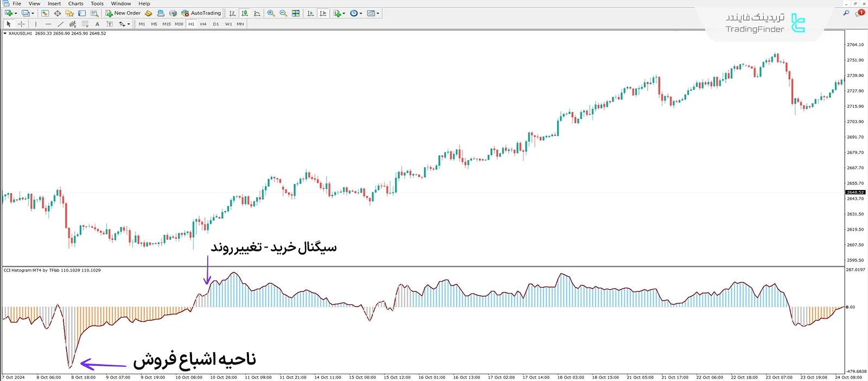
Task: Click the 2648.52 current price label
Action: coord(856,192)
